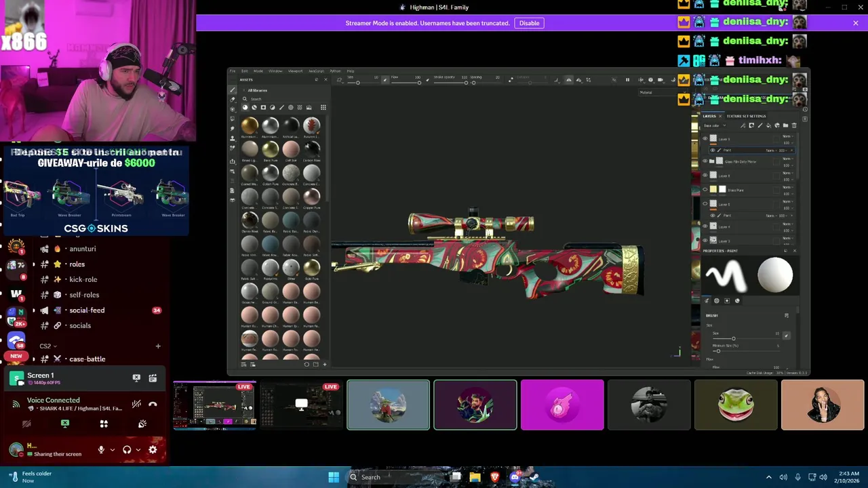Toggle visibility of Layer 5
The image size is (868, 488).
[705, 203]
